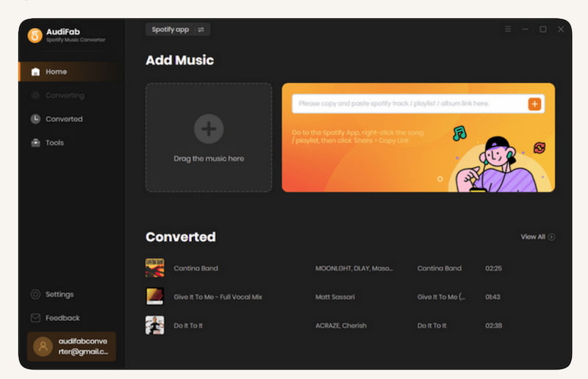
Task: Click the plus circle in drag area
Action: [209, 129]
